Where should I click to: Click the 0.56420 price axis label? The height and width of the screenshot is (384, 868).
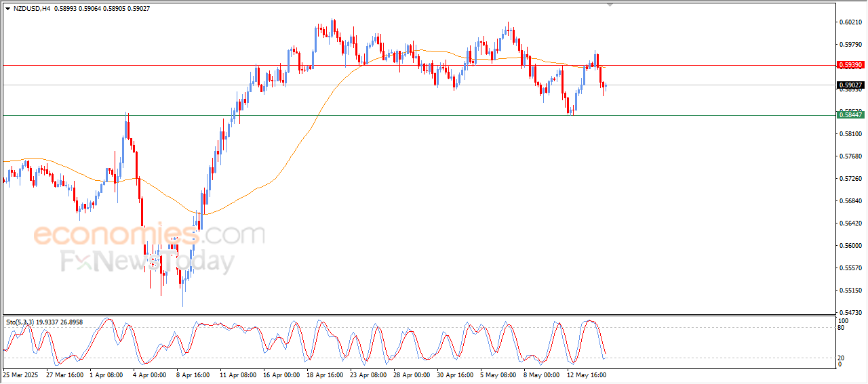tap(850, 223)
